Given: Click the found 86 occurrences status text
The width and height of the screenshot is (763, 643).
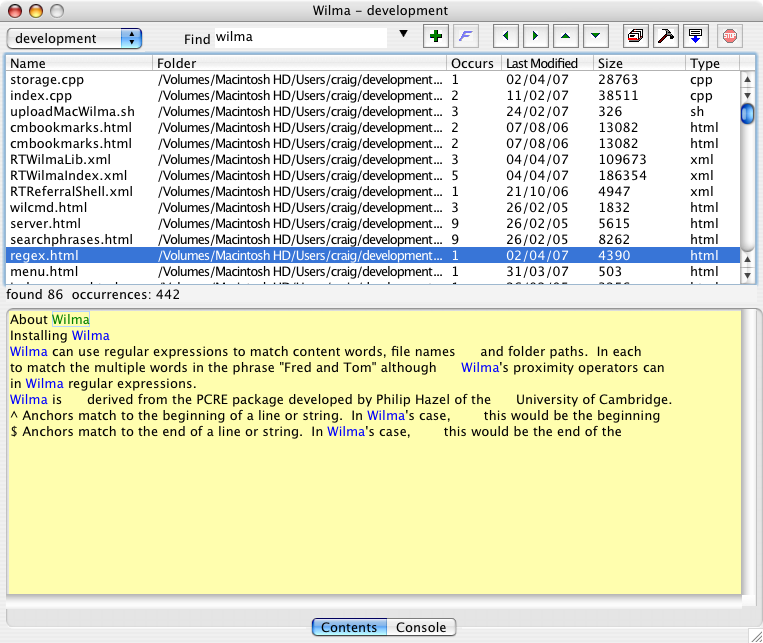Looking at the screenshot, I should coord(93,294).
